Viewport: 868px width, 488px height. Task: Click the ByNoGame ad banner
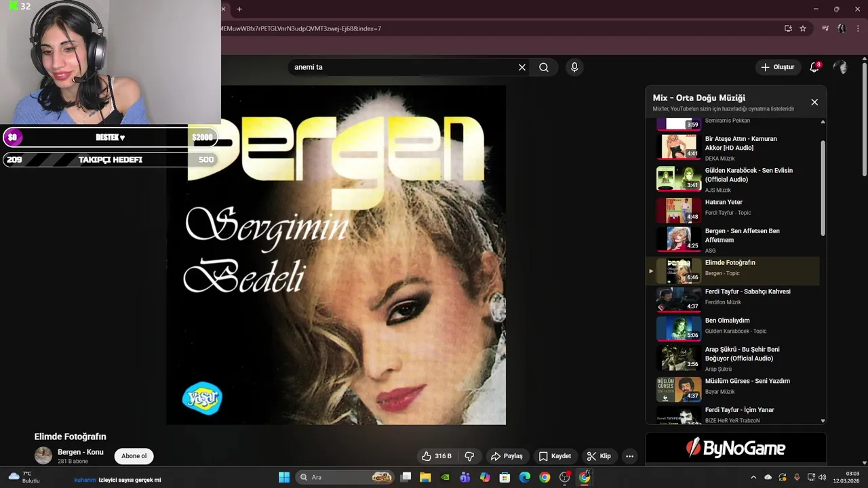[736, 448]
